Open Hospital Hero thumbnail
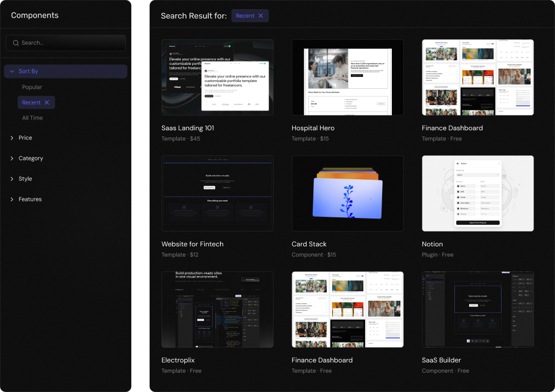Screen dimensions: 555x392 point(347,77)
